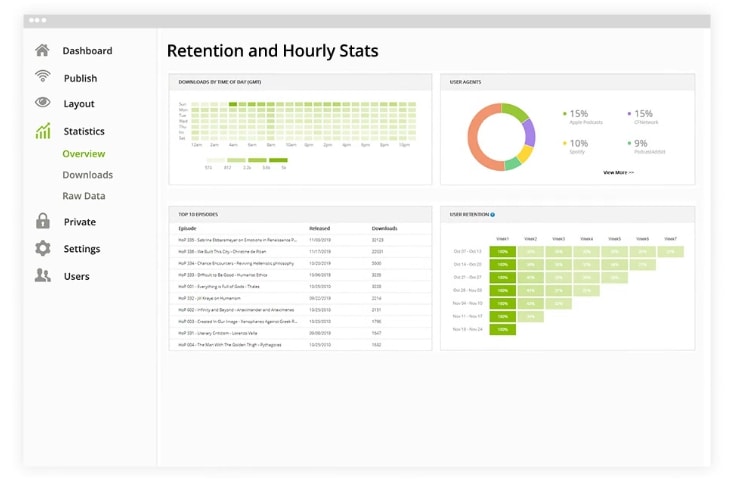Click the 9% legend entry with green dot
This screenshot has height=488, width=742.
[646, 147]
